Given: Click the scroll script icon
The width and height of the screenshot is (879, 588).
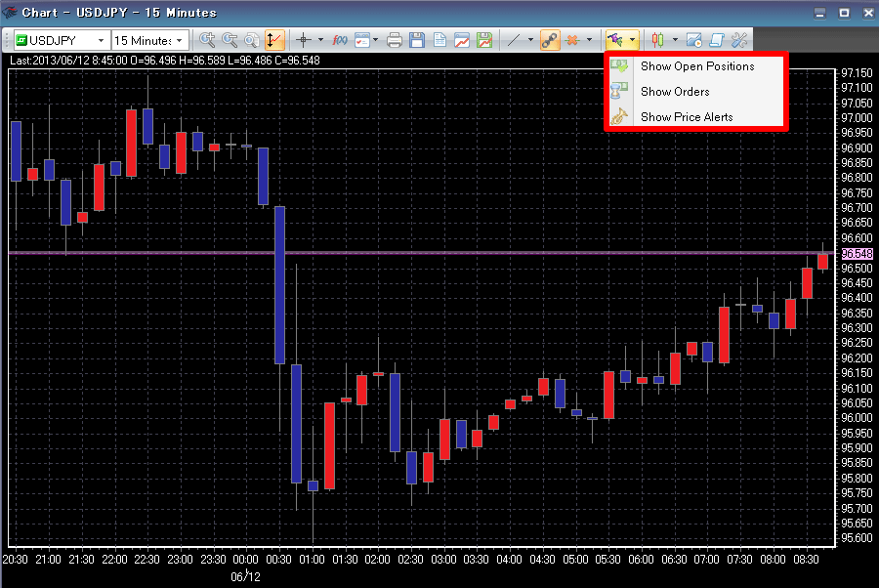Looking at the screenshot, I should click(717, 40).
